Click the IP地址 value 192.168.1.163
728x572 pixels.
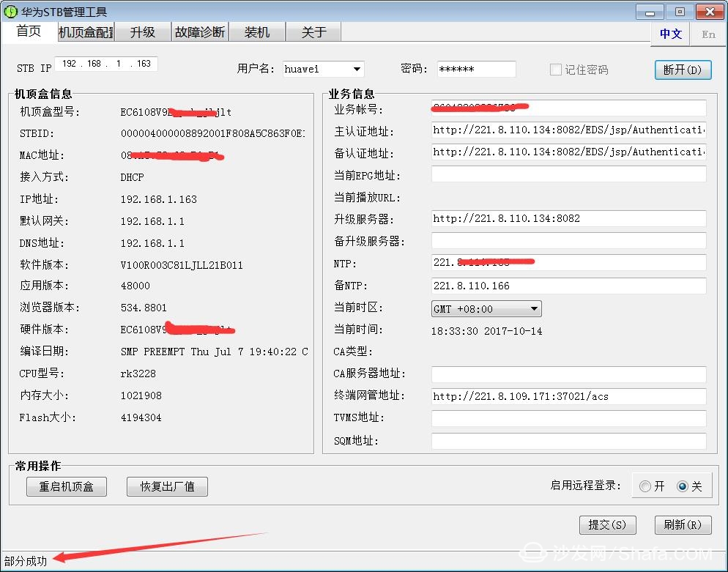(159, 200)
